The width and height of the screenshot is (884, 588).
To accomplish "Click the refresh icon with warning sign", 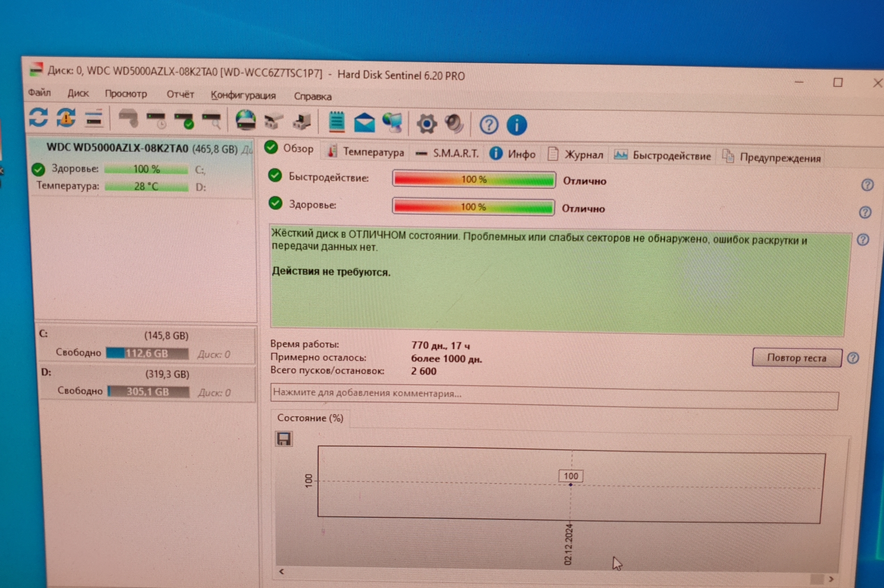I will click(x=66, y=118).
